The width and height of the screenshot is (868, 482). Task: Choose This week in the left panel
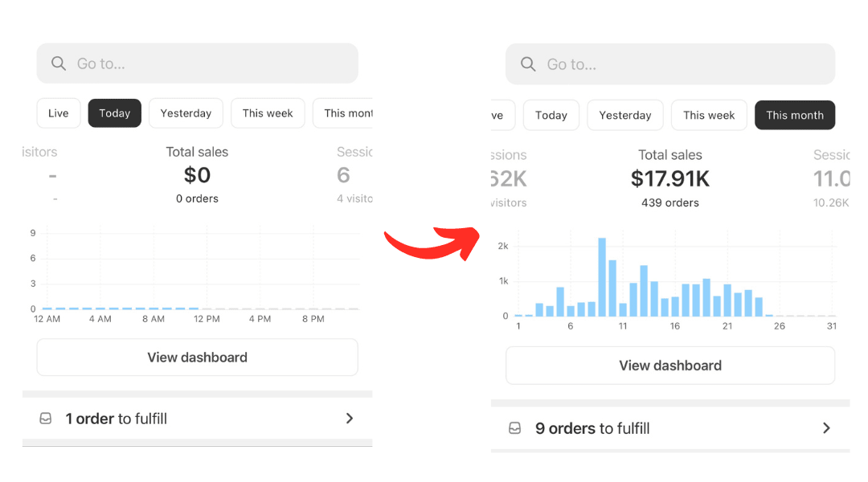(268, 113)
